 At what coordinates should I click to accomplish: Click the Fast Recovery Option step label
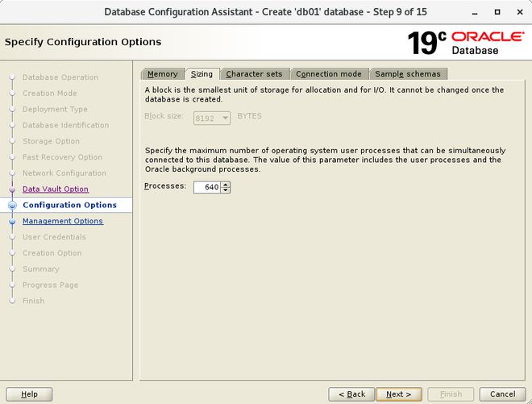[x=62, y=157]
